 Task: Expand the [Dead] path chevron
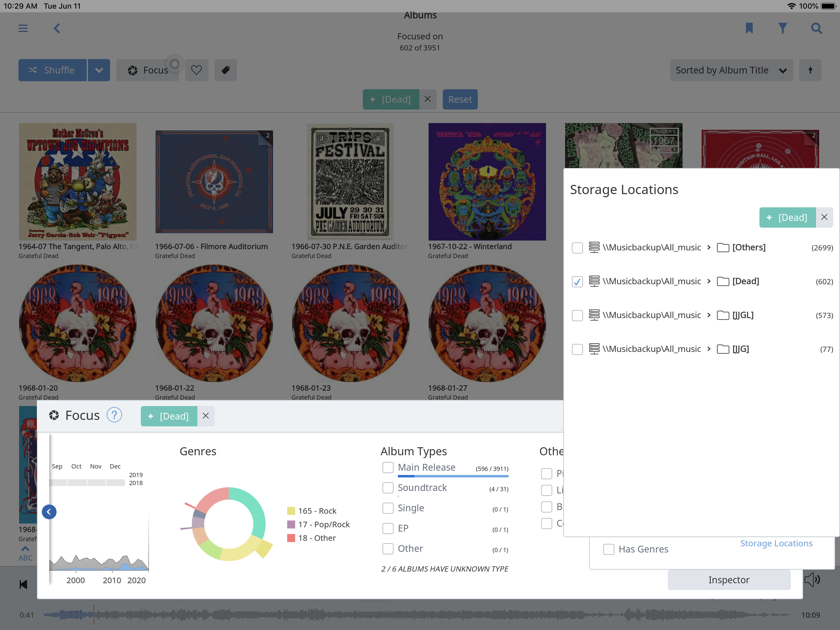[x=709, y=281]
